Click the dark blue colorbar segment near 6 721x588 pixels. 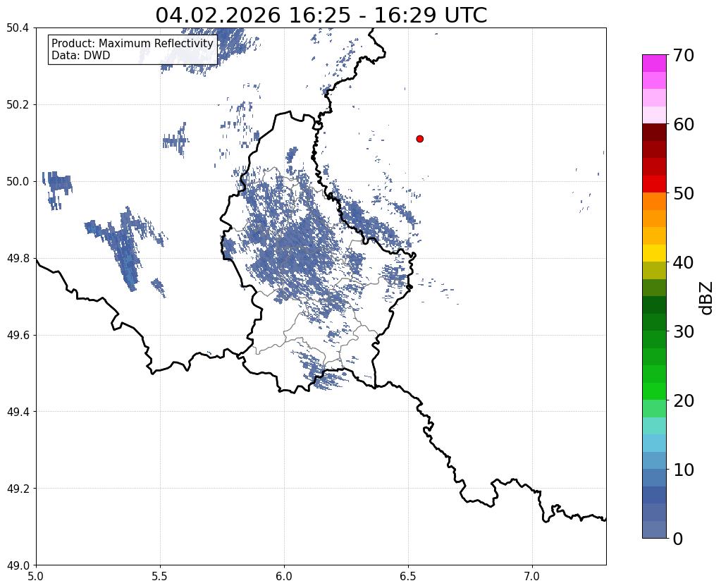coord(654,495)
